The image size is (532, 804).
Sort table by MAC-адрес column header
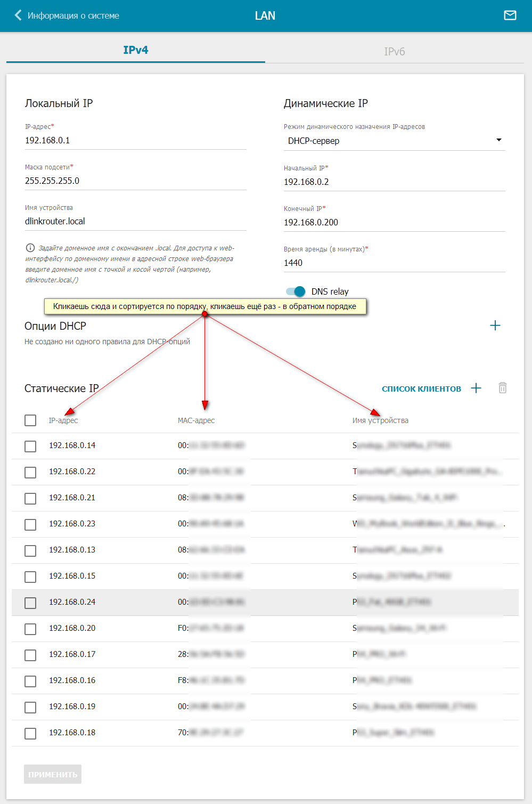[196, 420]
